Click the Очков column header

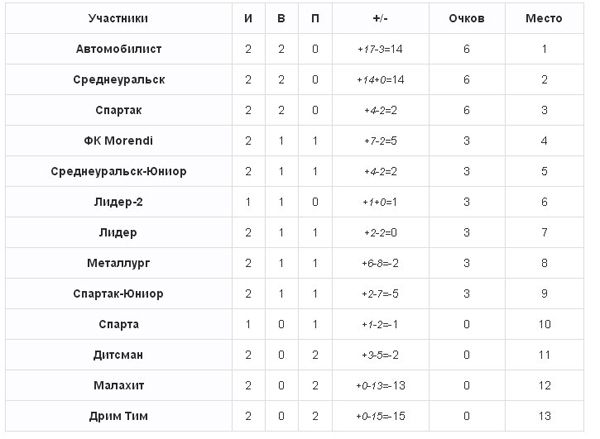466,18
